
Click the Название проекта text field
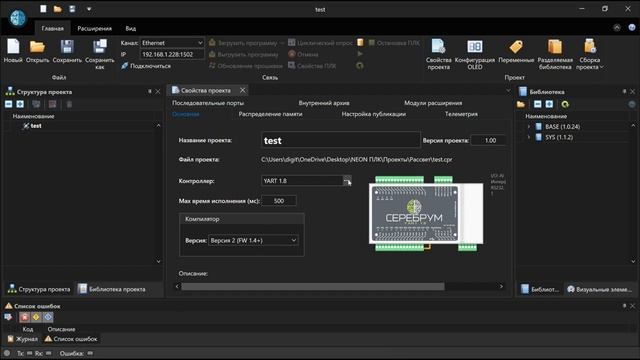(340, 140)
